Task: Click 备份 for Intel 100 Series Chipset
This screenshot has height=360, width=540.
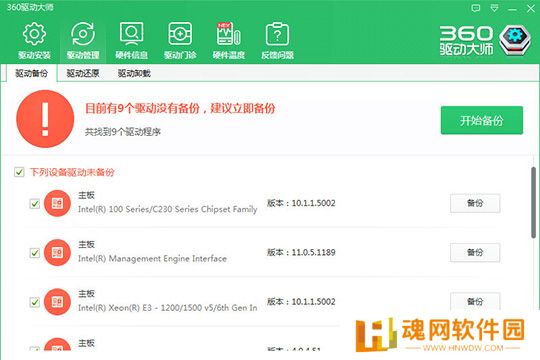Action: (475, 203)
